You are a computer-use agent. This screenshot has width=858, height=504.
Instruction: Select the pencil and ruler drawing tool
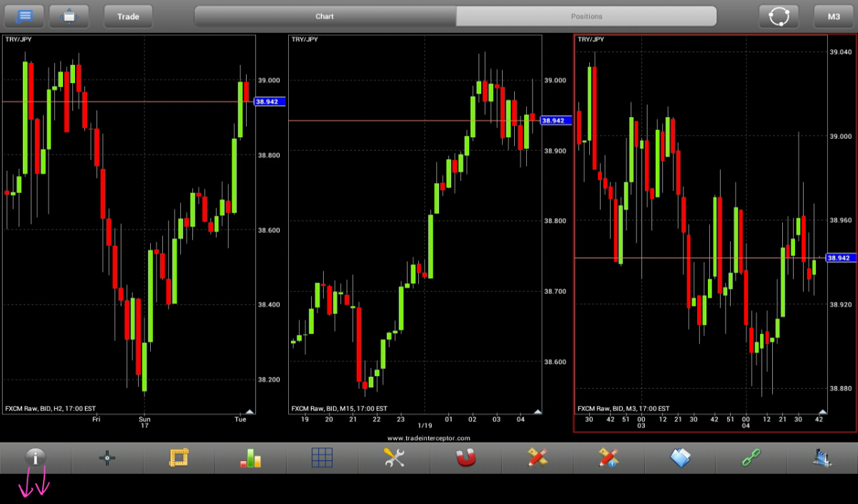click(537, 458)
